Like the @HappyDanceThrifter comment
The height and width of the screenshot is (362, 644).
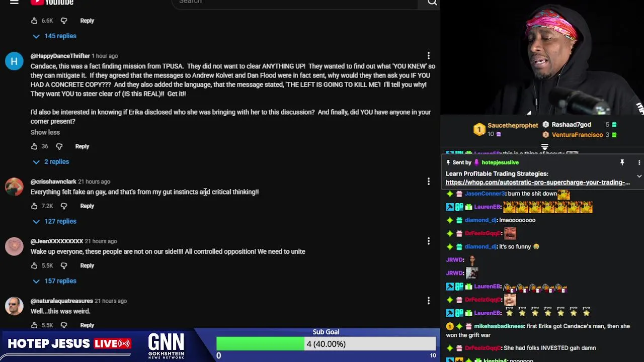click(34, 146)
